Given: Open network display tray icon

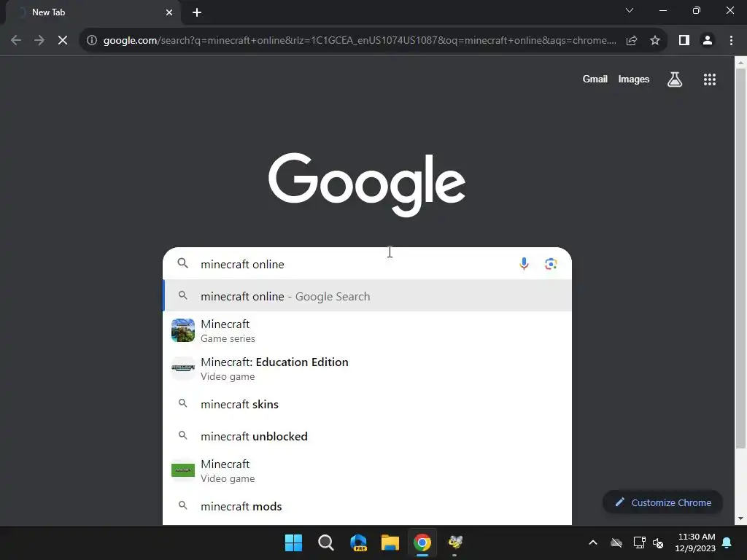Looking at the screenshot, I should coord(639,542).
